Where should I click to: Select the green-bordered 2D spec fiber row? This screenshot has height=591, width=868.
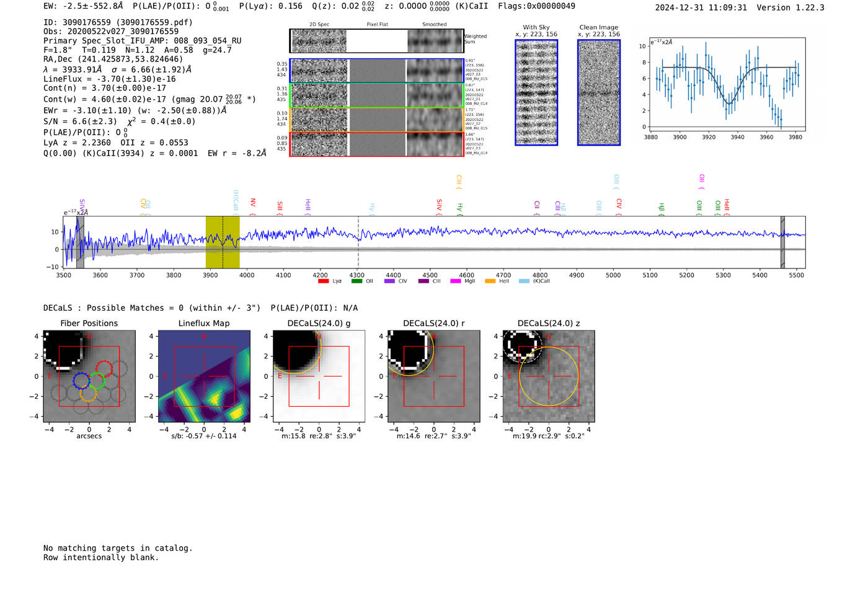377,96
